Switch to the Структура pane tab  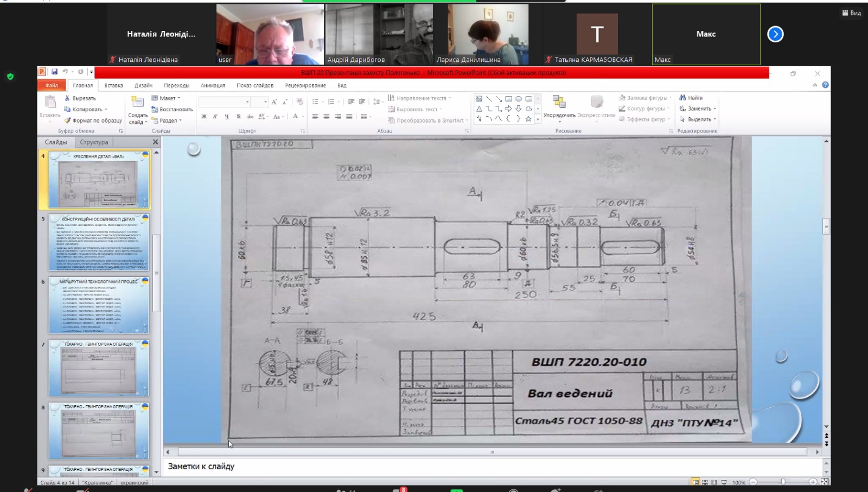tap(94, 142)
